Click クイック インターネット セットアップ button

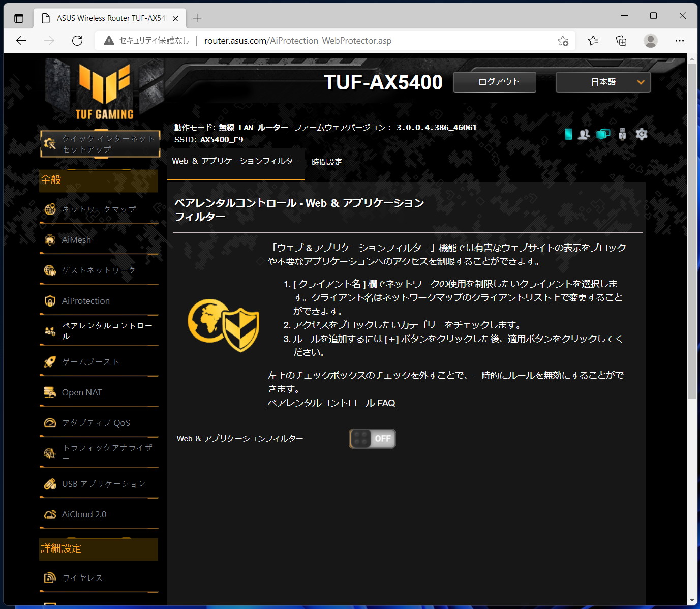[100, 144]
